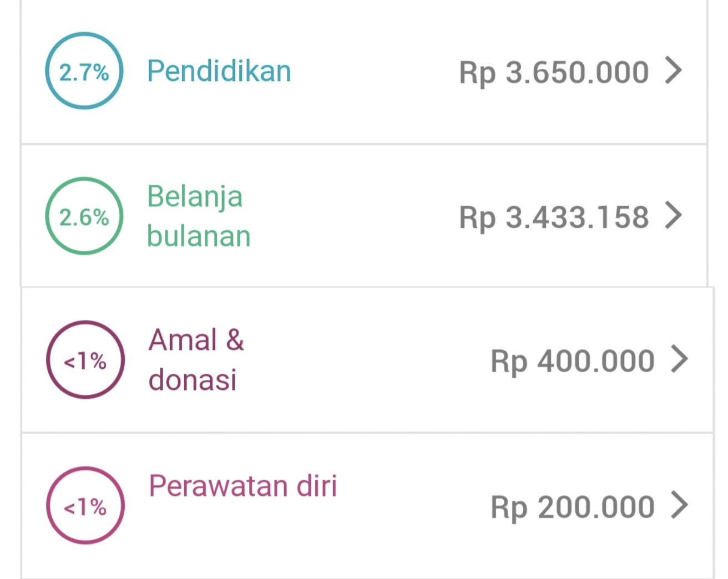This screenshot has width=728, height=579.
Task: Tap the <1% circle beside Amal & donasi
Action: coord(85,360)
